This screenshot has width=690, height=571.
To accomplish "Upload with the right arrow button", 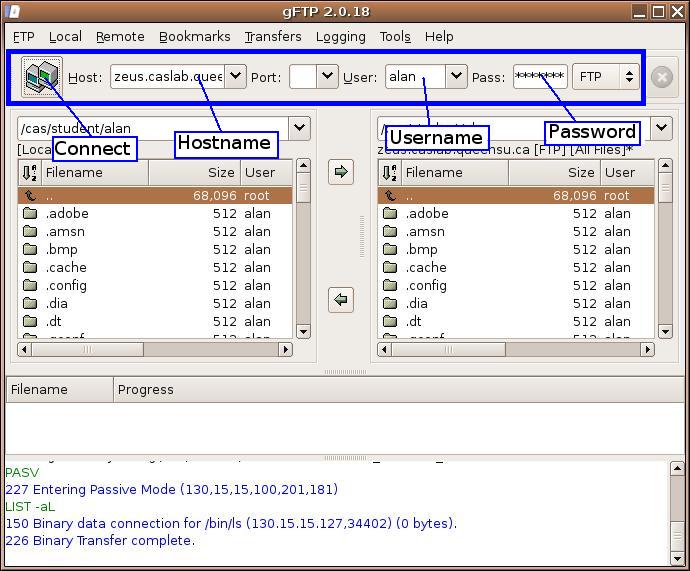I will pyautogui.click(x=341, y=172).
